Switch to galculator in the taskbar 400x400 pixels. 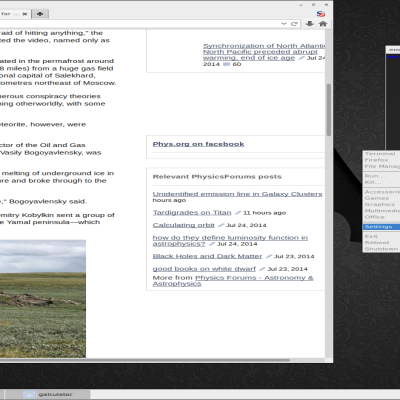pos(48,395)
